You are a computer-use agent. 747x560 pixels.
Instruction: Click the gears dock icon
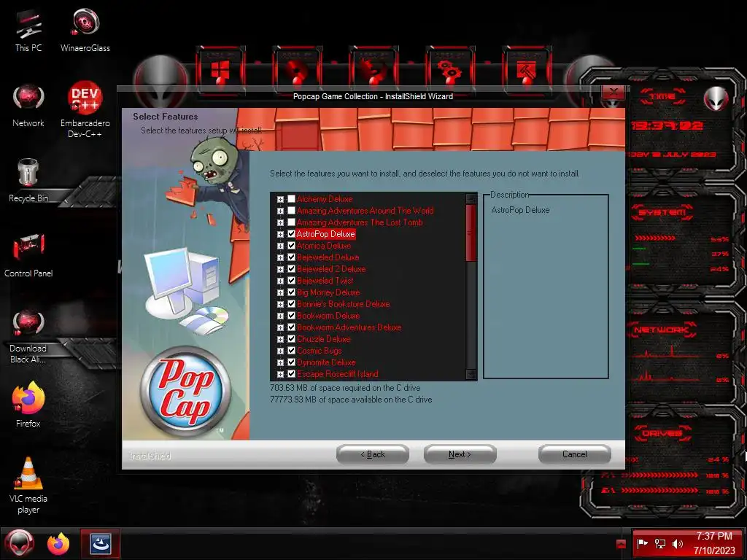[450, 71]
